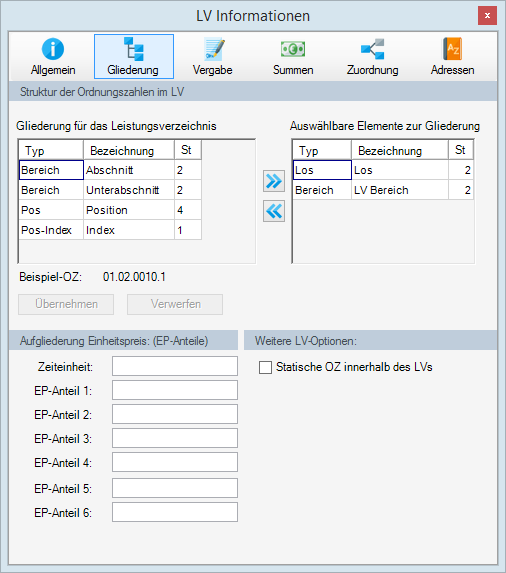
Task: Select the Unterabschnitt row
Action: [110, 190]
